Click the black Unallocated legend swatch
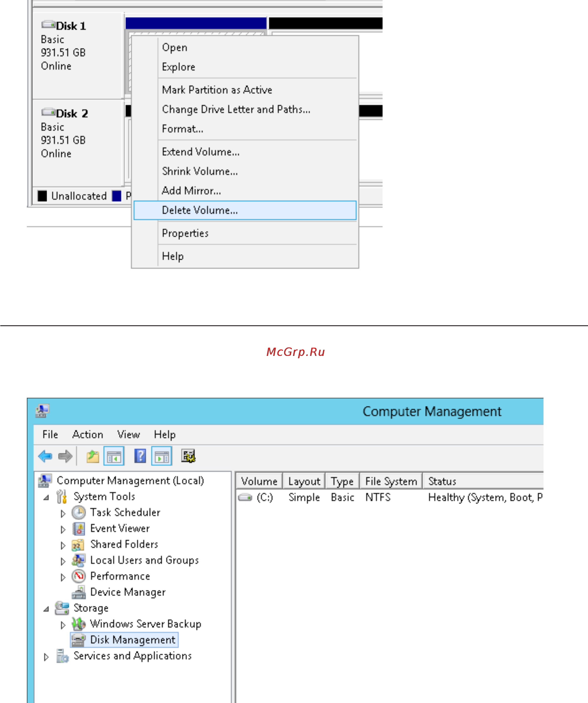This screenshot has width=588, height=703. point(42,196)
